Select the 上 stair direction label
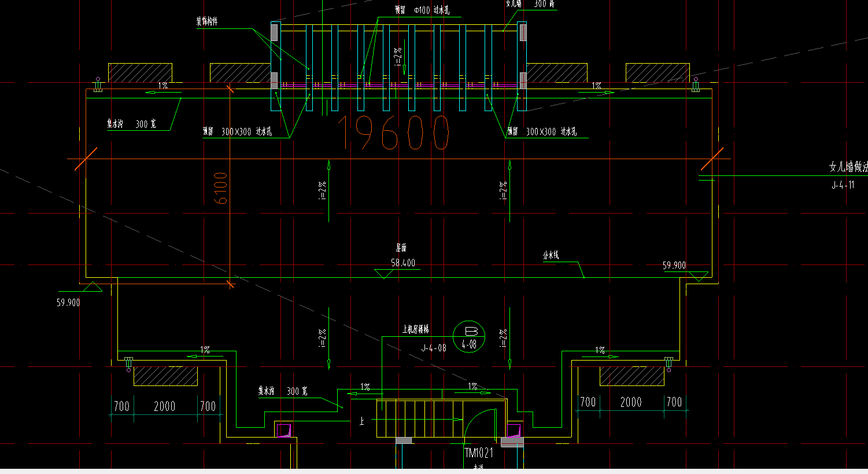Screen dimensions: 868x474 tap(362, 421)
